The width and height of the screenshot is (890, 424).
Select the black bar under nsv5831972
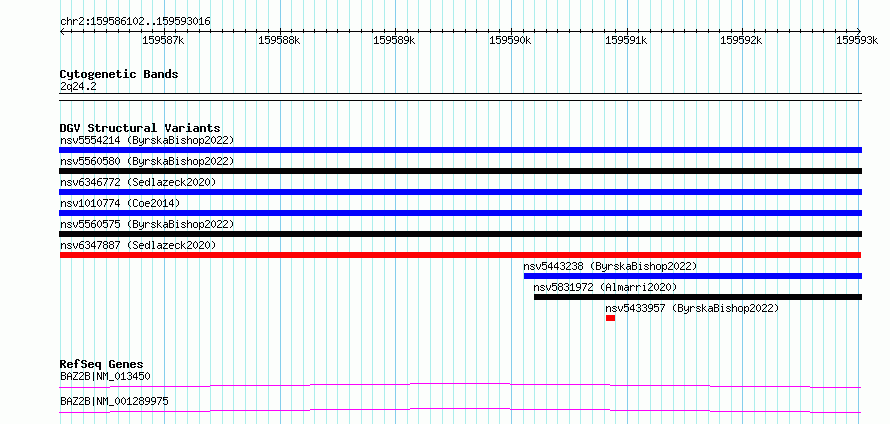pos(698,297)
